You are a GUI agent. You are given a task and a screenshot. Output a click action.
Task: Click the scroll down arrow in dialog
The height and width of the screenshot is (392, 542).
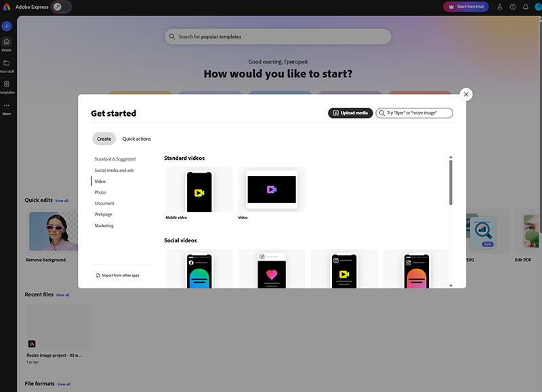451,286
